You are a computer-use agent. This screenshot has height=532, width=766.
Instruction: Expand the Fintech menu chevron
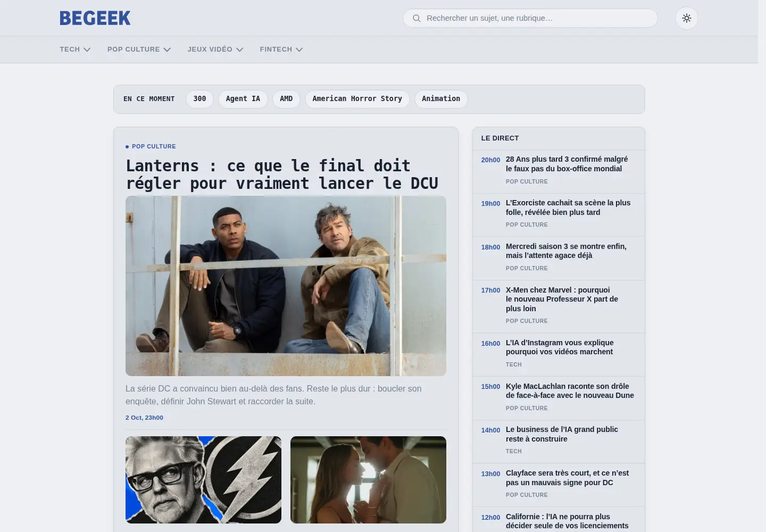pos(299,49)
